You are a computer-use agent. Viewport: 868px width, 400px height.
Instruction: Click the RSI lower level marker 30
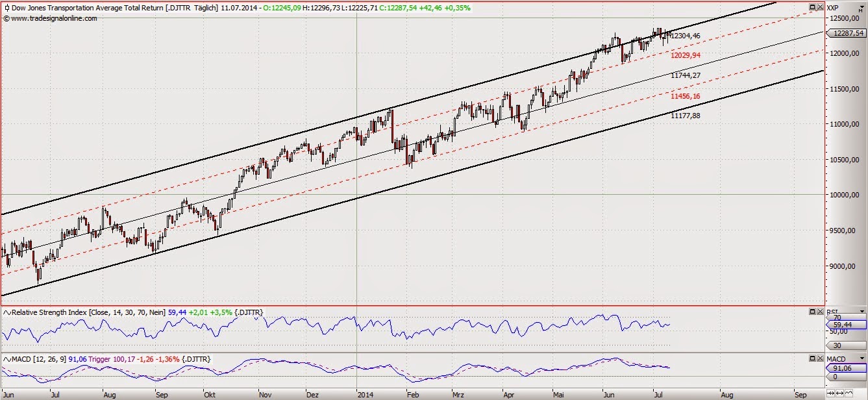(x=846, y=345)
